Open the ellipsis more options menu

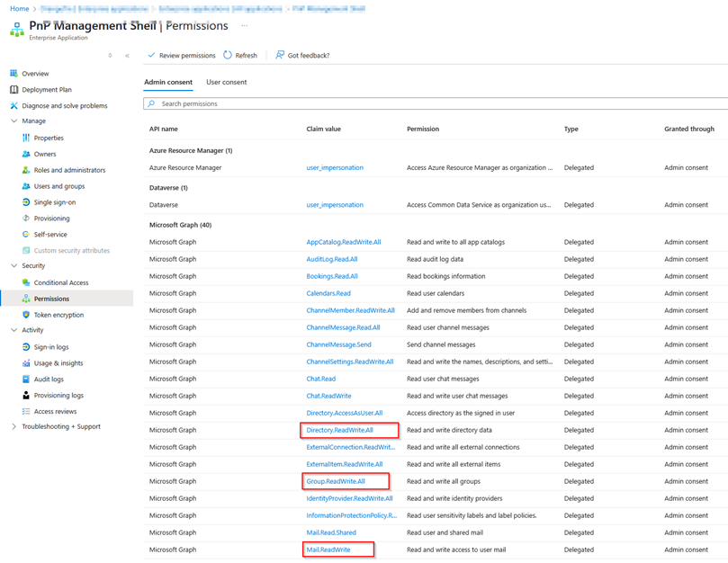245,26
